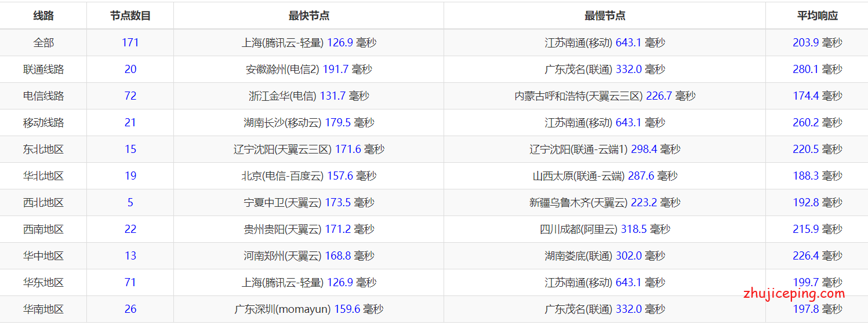Click fastest node 辽宁沈阳(天翼云三区) 171.6 毫秒

point(309,149)
